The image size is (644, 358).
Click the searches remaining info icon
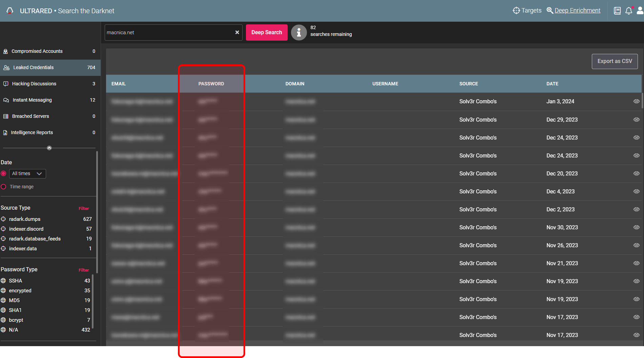(298, 33)
